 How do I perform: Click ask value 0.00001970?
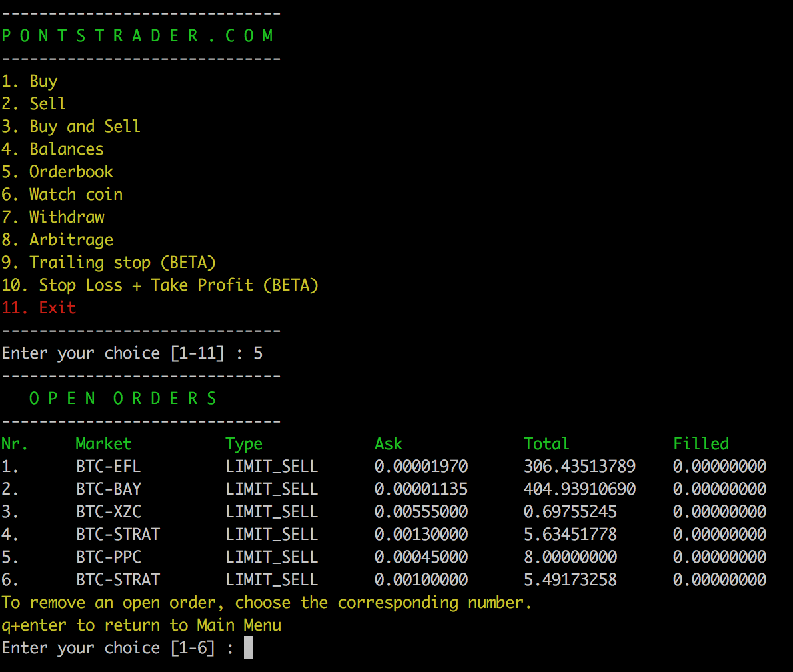tap(421, 467)
